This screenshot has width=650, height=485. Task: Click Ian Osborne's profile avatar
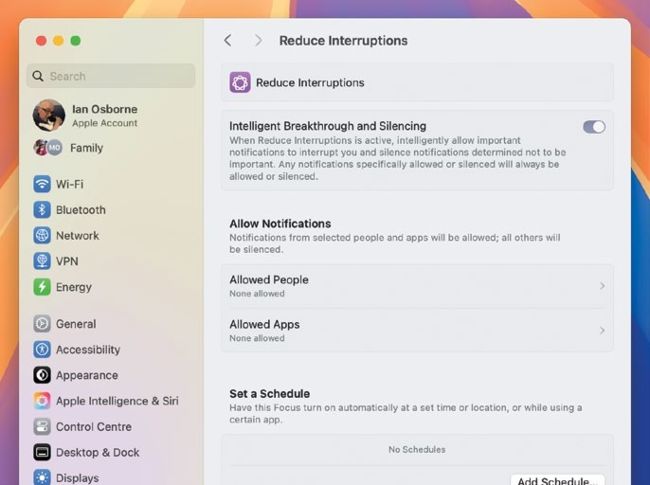[x=49, y=115]
